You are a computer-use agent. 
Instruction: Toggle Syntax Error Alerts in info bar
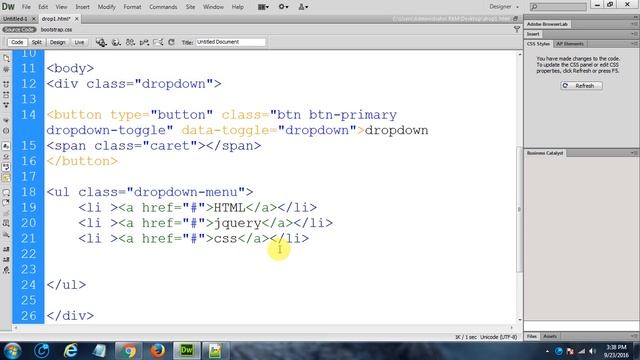coord(6,178)
